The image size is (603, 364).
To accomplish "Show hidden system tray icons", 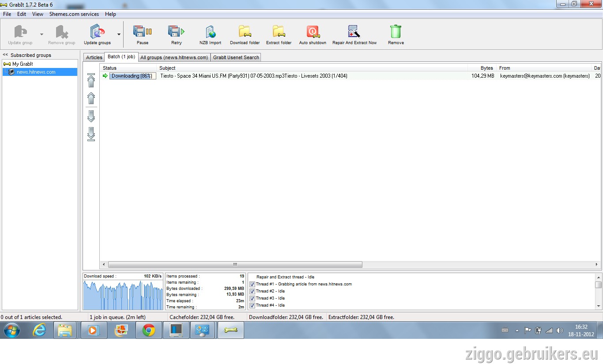I will tap(517, 330).
